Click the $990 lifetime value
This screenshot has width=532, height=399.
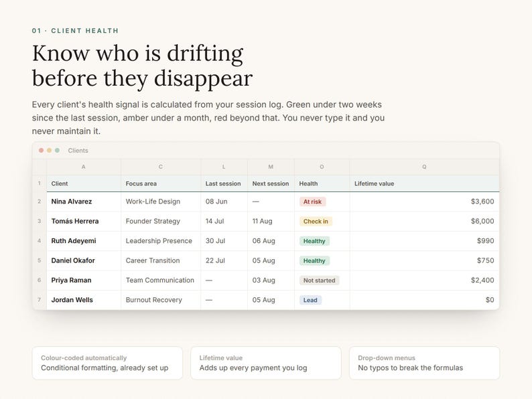[485, 241]
